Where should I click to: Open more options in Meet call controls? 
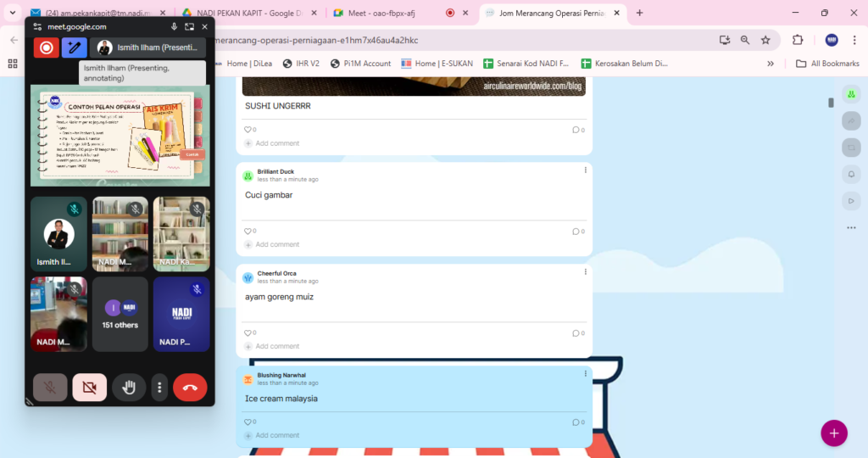[x=159, y=388]
